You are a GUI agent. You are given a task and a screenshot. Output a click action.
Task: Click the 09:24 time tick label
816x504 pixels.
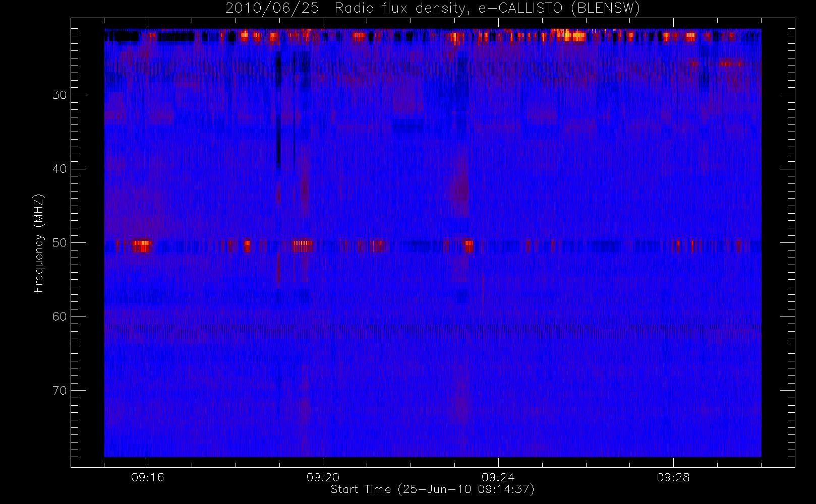(498, 477)
